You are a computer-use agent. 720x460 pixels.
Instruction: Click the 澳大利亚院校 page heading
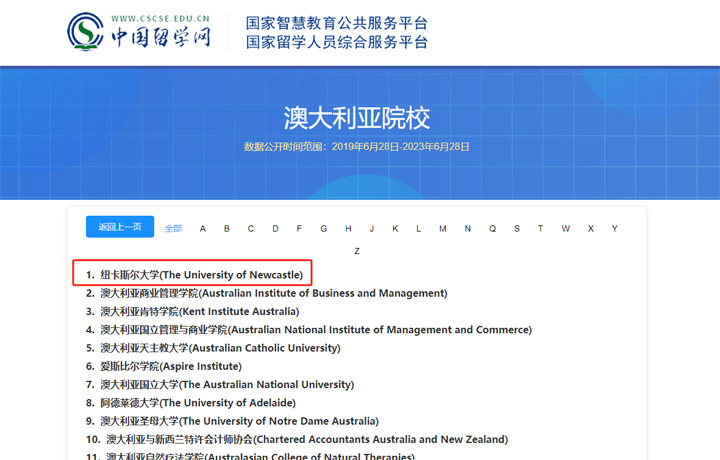pos(357,118)
